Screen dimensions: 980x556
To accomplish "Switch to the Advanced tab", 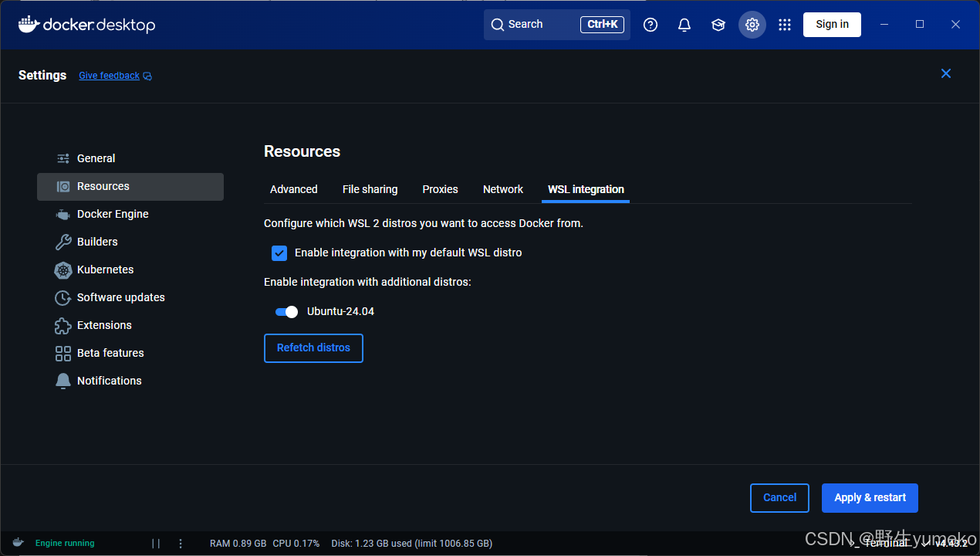I will coord(294,189).
